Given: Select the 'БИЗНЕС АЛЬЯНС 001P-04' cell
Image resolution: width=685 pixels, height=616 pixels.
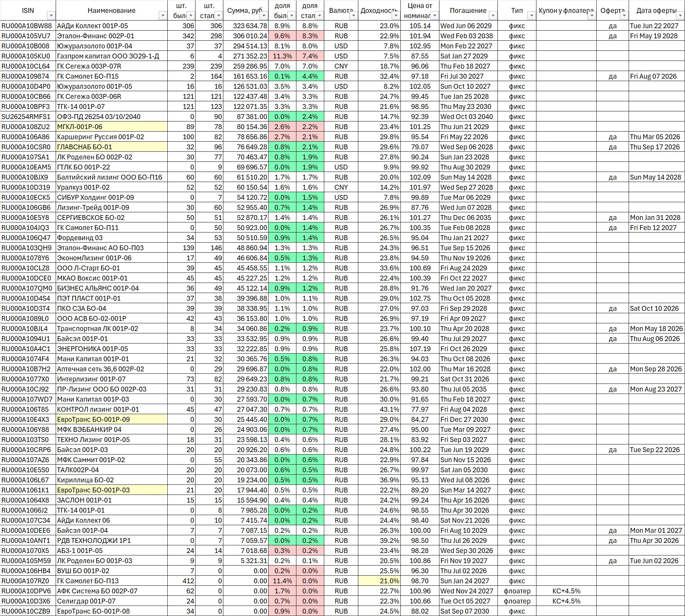Looking at the screenshot, I should 112,288.
